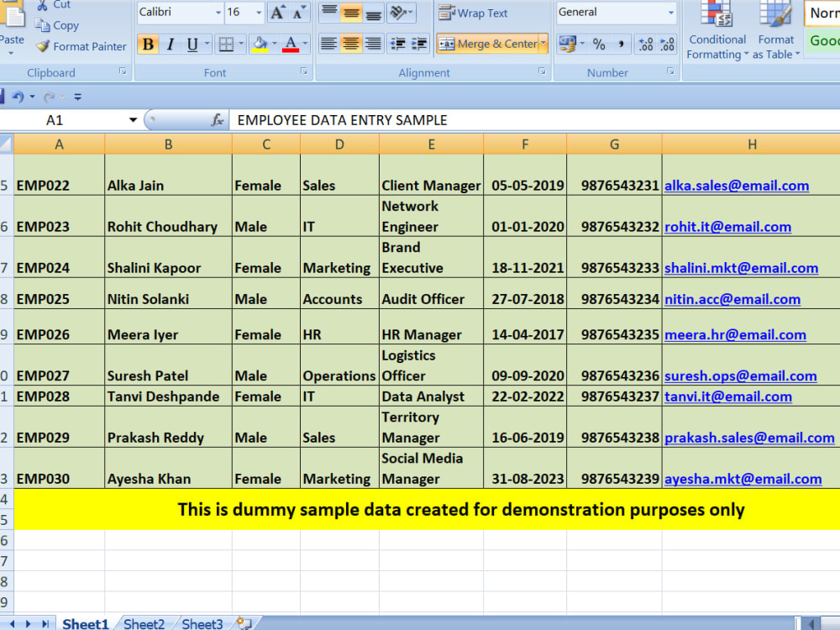Apply Accounting Number Format icon
This screenshot has height=630, width=840.
tap(567, 44)
